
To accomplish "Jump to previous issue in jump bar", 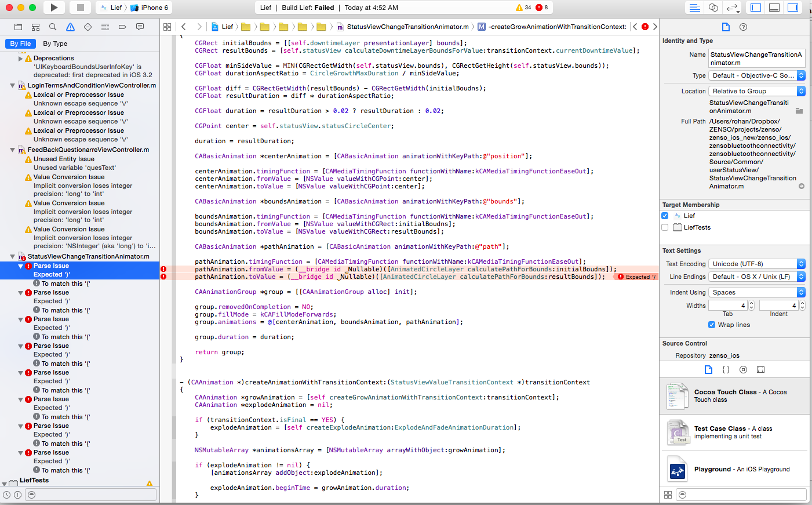I will [635, 27].
